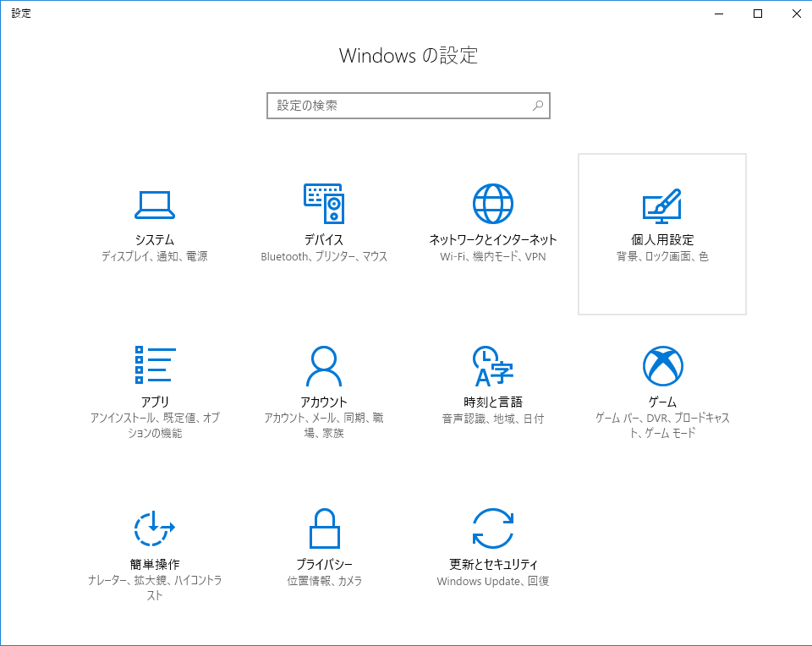Click the text アンインストール、既定値、オプションの機能
Viewport: 812px width, 646px height.
coord(155,425)
